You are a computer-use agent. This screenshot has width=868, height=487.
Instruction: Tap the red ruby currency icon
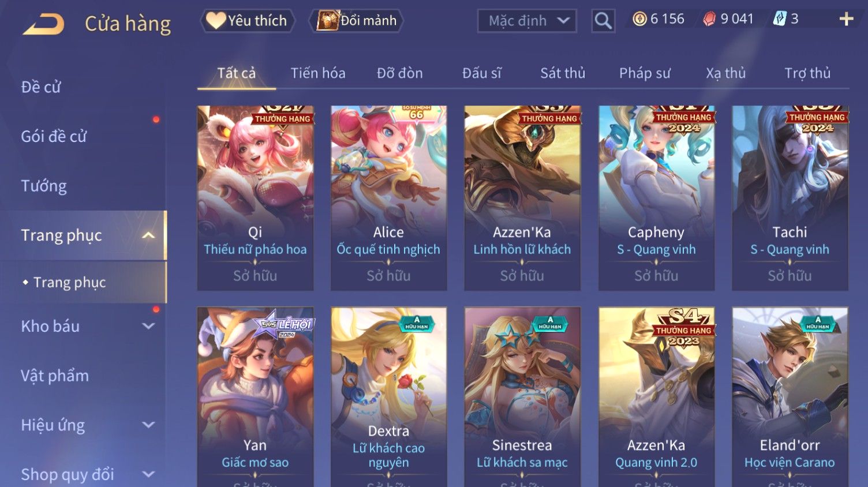[x=709, y=19]
